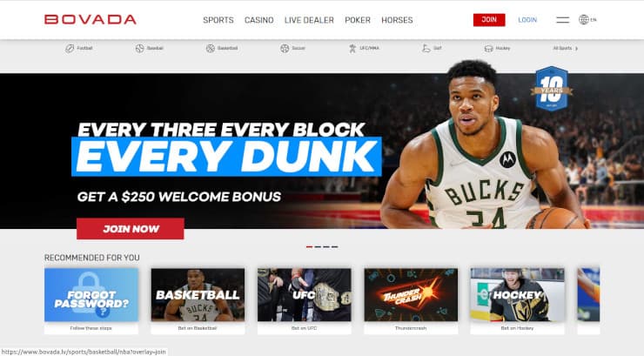The height and width of the screenshot is (356, 644).
Task: Click the red Join button
Action: 489,20
